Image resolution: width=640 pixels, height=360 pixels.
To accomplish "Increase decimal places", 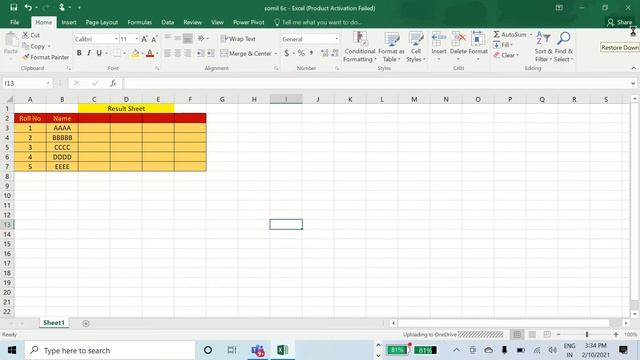I will click(x=324, y=53).
